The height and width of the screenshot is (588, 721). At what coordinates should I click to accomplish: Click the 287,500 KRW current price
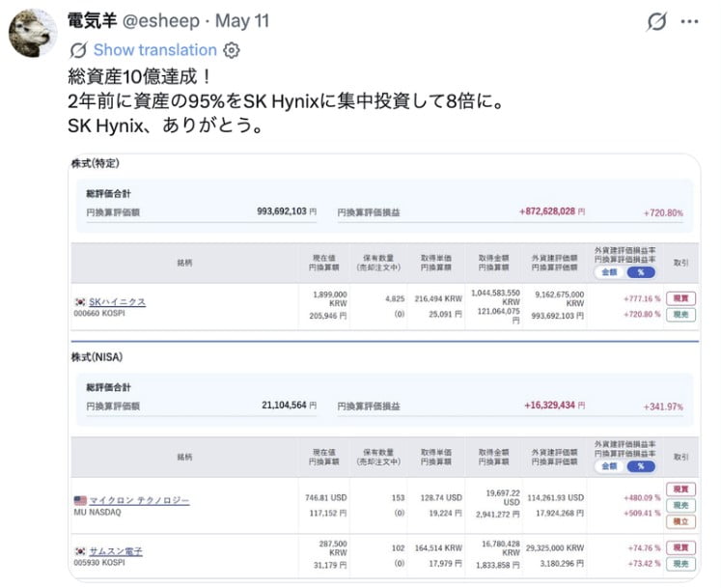(333, 548)
